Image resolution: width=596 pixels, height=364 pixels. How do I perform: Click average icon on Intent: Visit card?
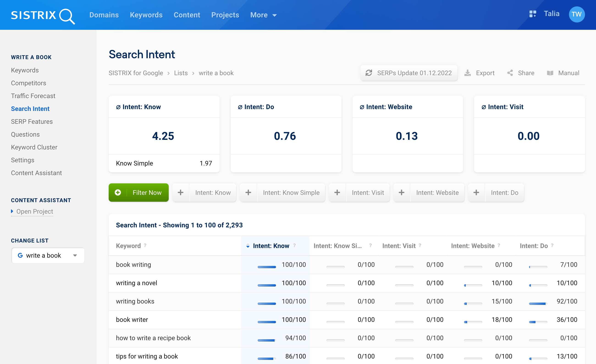click(x=484, y=107)
